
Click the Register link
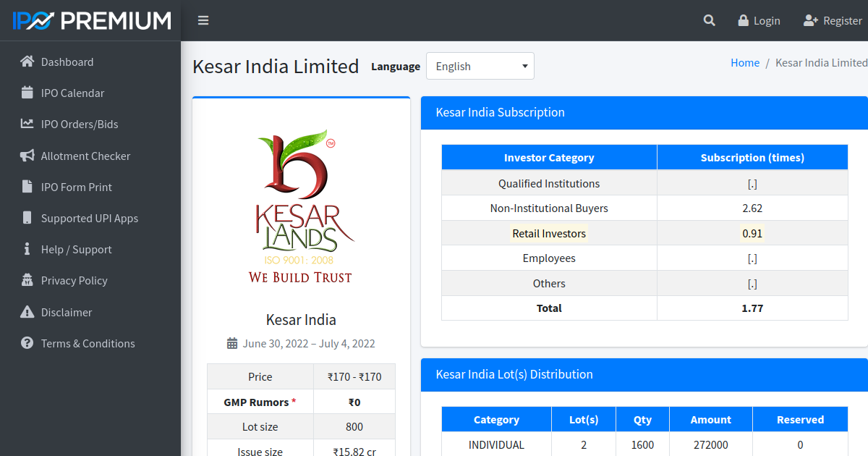[x=832, y=20]
